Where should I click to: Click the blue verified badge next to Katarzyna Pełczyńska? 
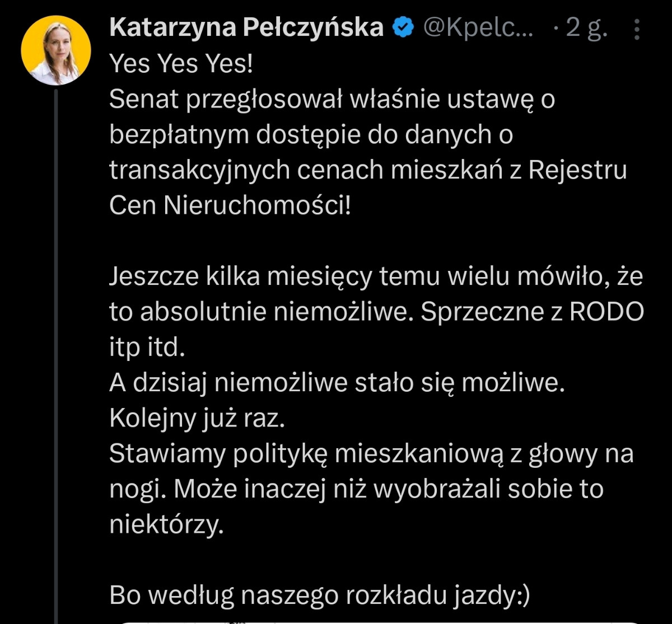click(402, 26)
